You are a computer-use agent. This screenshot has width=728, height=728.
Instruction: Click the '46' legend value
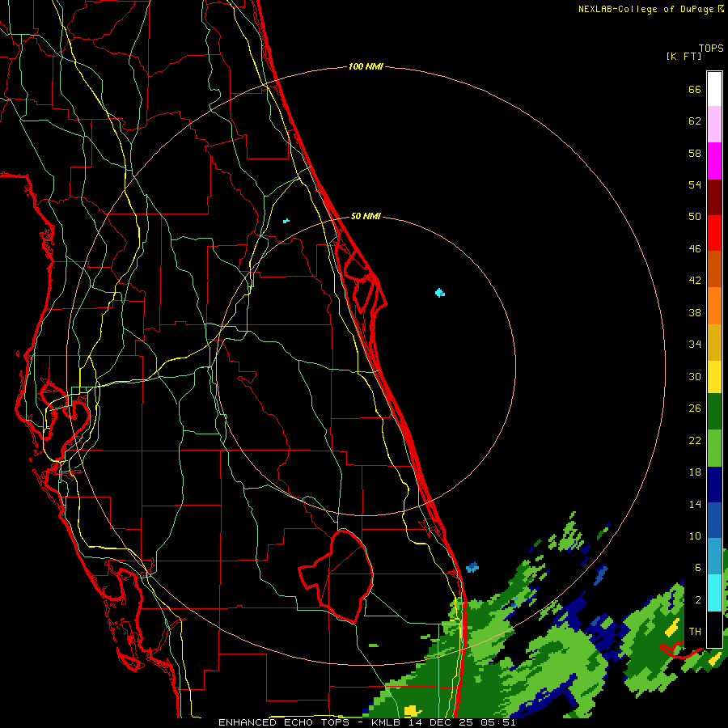point(695,249)
